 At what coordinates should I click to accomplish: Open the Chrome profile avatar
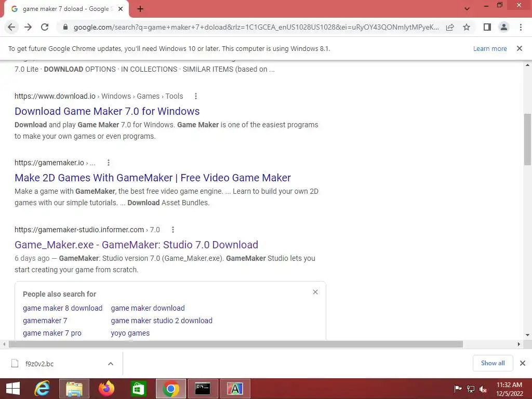click(504, 27)
